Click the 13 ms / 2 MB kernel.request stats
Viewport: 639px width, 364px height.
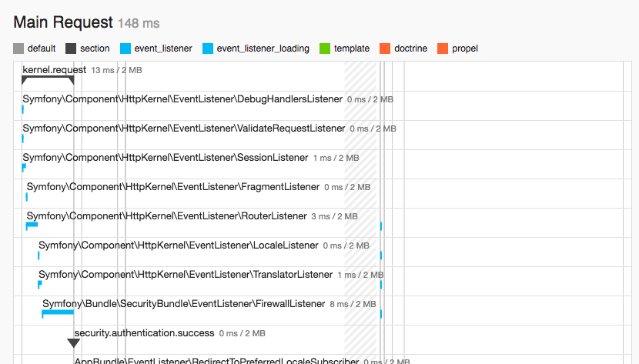pos(116,70)
